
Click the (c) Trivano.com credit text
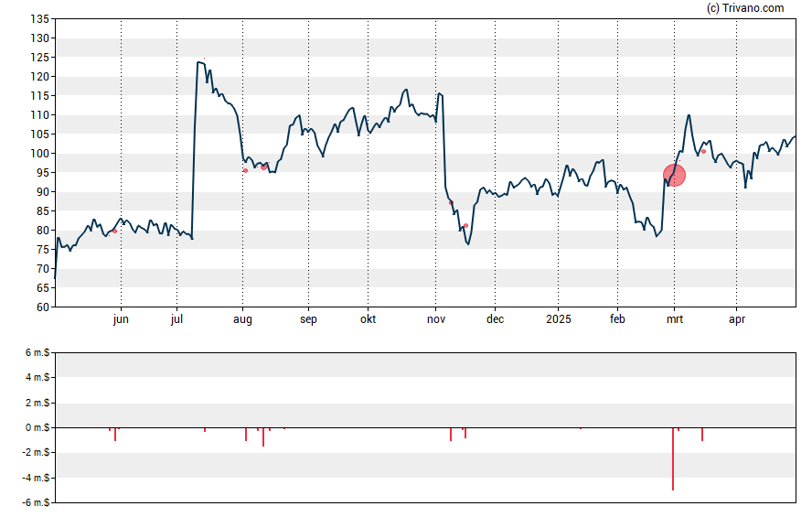745,7
